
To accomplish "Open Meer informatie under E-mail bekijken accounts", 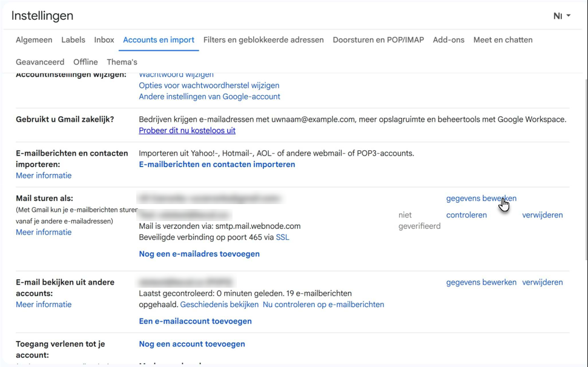I will pyautogui.click(x=44, y=305).
